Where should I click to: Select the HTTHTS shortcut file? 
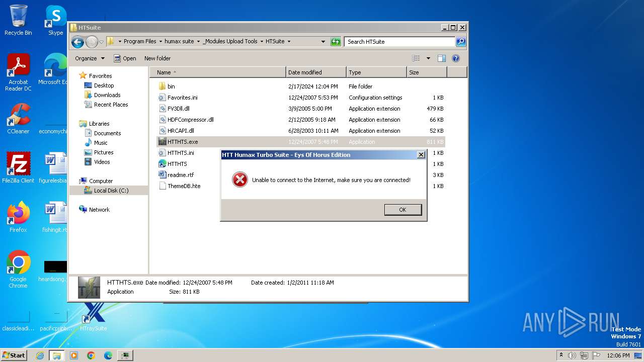(177, 164)
